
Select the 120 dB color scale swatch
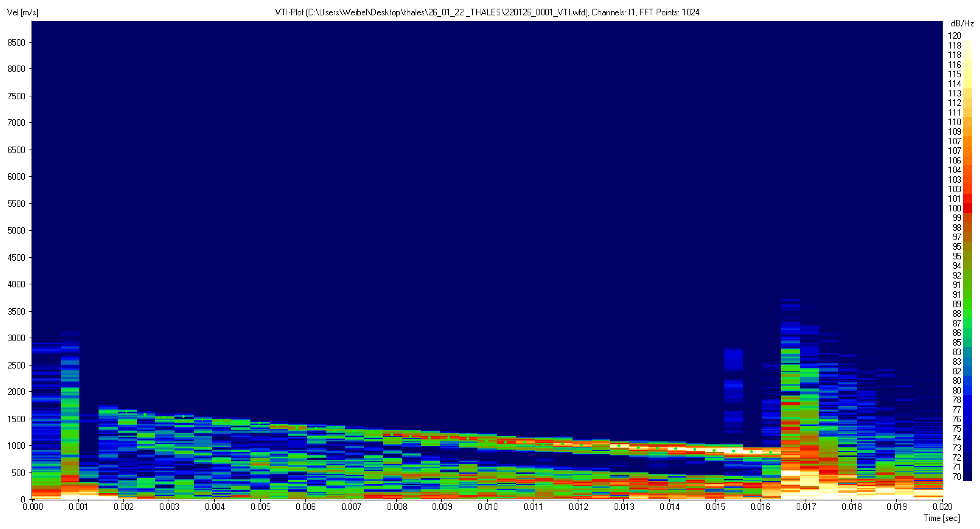(x=968, y=36)
